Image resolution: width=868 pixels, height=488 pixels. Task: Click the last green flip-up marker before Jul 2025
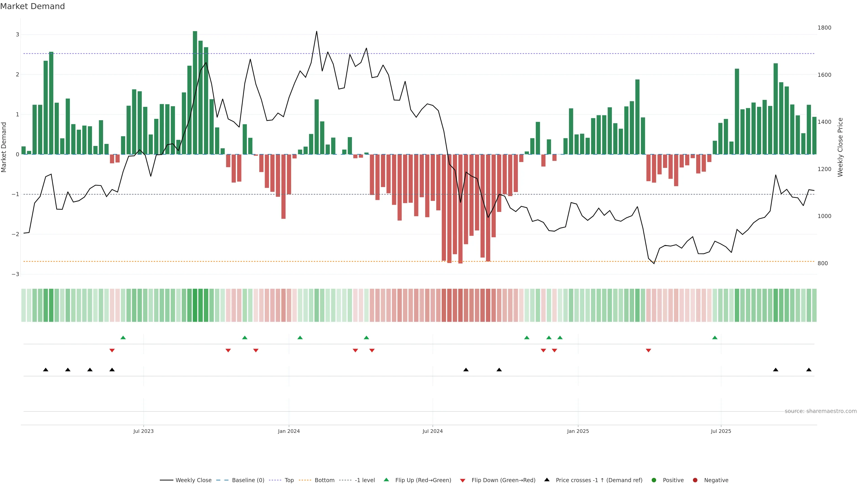[715, 338]
